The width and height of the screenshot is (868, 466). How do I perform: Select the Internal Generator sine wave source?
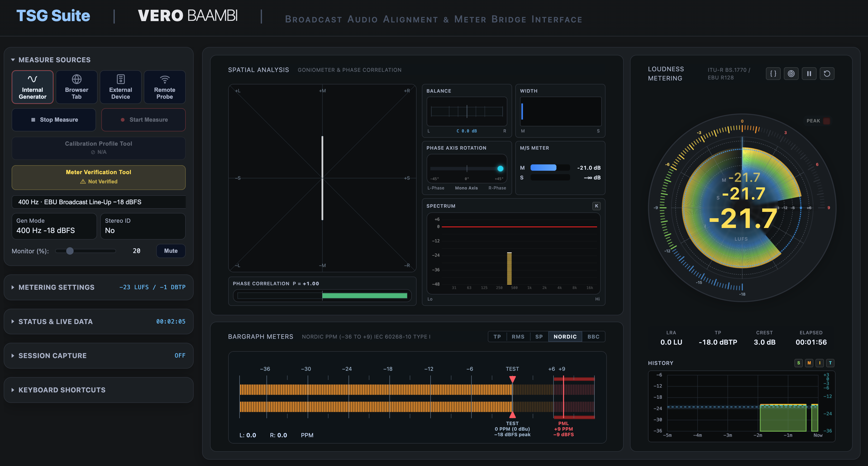pyautogui.click(x=32, y=87)
